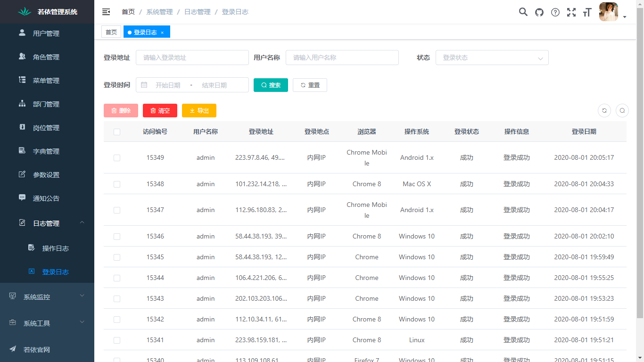Expand the 系统监控 menu section
The image size is (644, 362).
click(x=47, y=296)
